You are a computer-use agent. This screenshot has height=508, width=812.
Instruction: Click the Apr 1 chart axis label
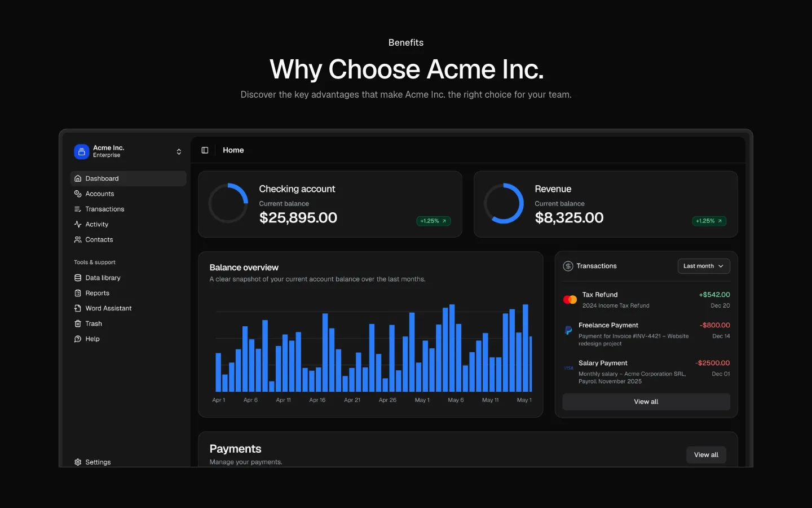tap(219, 400)
